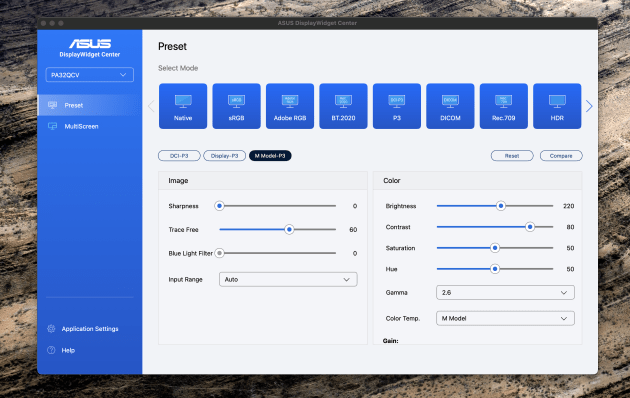
Task: Show next modes with right arrow
Action: 589,106
